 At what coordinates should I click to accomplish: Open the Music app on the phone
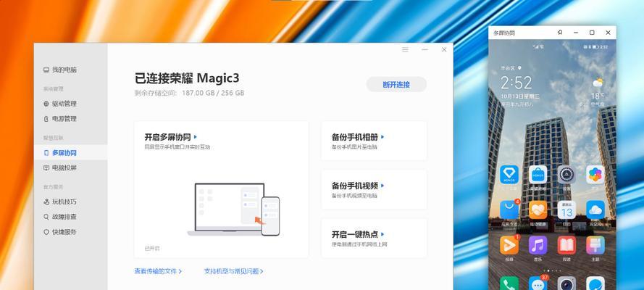[x=538, y=245]
